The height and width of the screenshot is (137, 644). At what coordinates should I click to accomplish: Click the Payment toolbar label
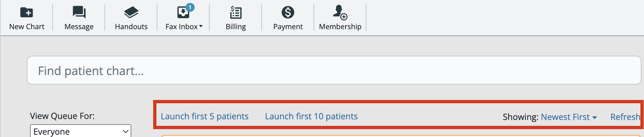coord(288,27)
